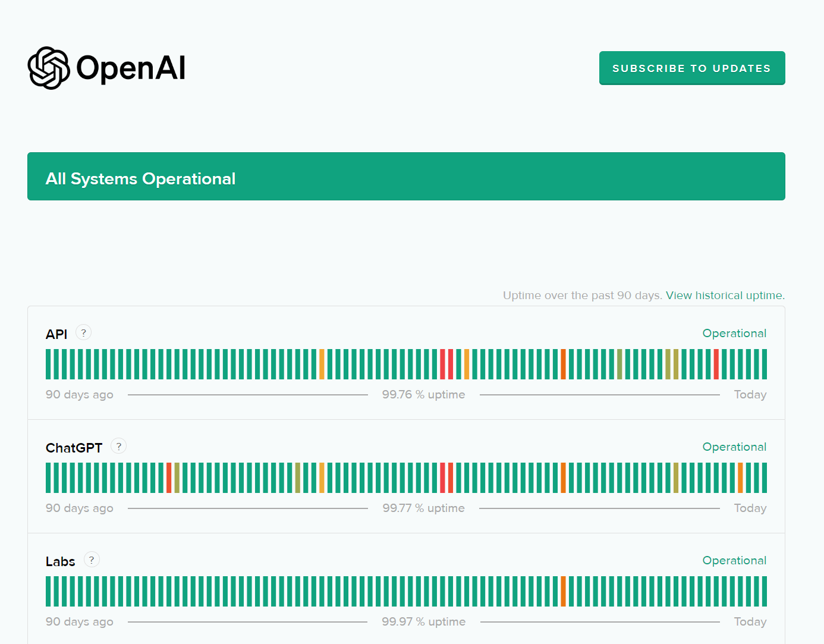Screen dimensions: 824x644
Task: Click the OpenAI logo
Action: (x=106, y=68)
